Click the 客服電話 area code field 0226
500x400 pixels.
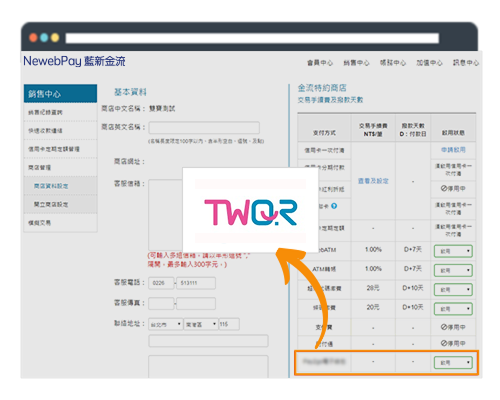161,283
